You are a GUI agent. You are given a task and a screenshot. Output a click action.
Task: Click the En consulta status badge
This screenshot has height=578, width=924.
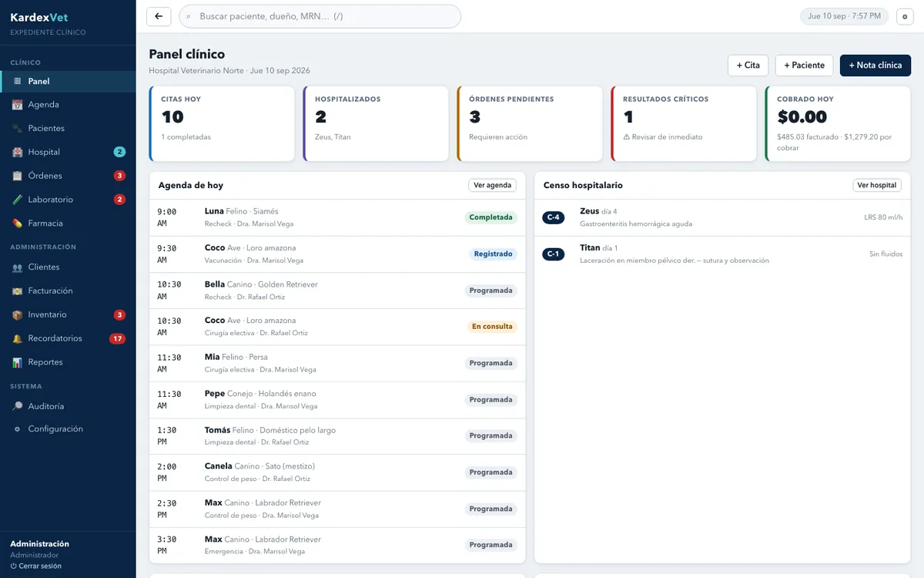pos(492,327)
